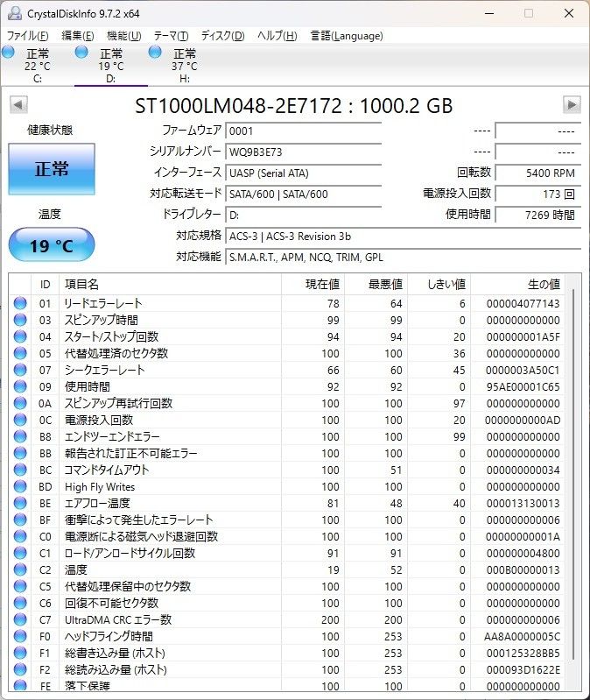Select the 衝撃によって発生したエラーレート row text

click(x=138, y=520)
